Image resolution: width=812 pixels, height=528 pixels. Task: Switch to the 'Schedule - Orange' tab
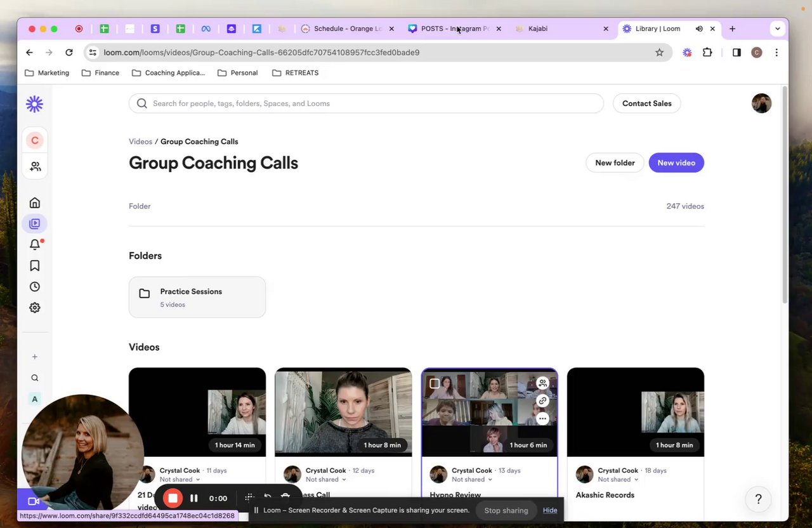tap(348, 29)
